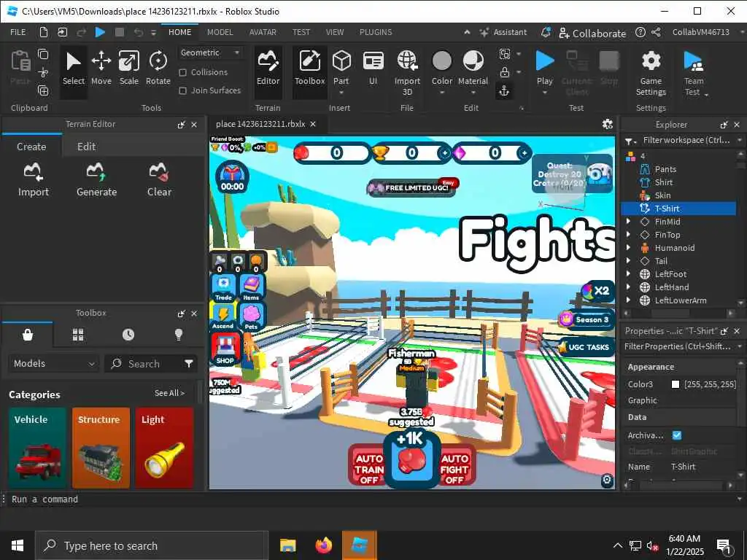Open Toolbox inventory grid tab
This screenshot has height=560, width=747.
(x=78, y=335)
